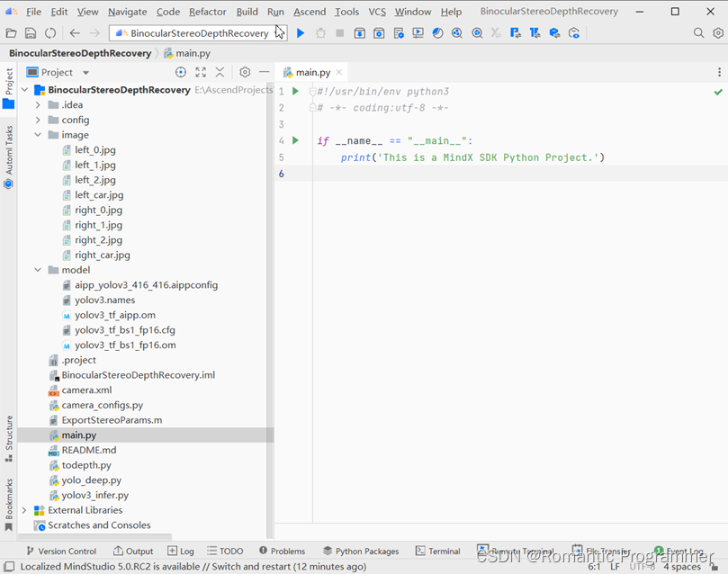Click Expand All icon in Project panel
Image resolution: width=728 pixels, height=574 pixels.
coord(201,72)
